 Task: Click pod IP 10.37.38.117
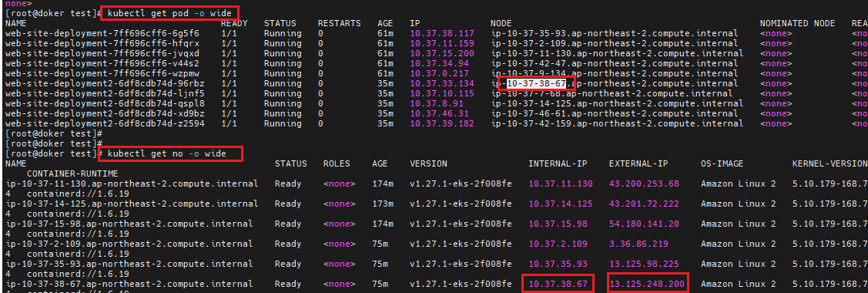pos(442,33)
